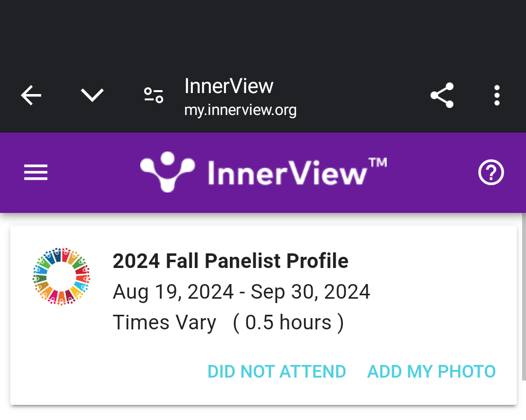Open the 2024 Fall Panelist Profile title
The height and width of the screenshot is (420, 526).
point(230,261)
